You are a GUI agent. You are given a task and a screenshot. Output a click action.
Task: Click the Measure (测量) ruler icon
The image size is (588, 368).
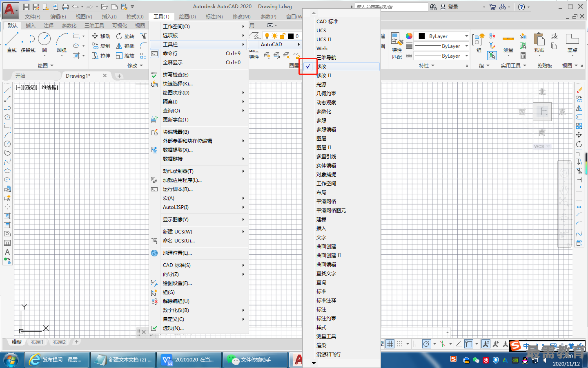tap(508, 39)
